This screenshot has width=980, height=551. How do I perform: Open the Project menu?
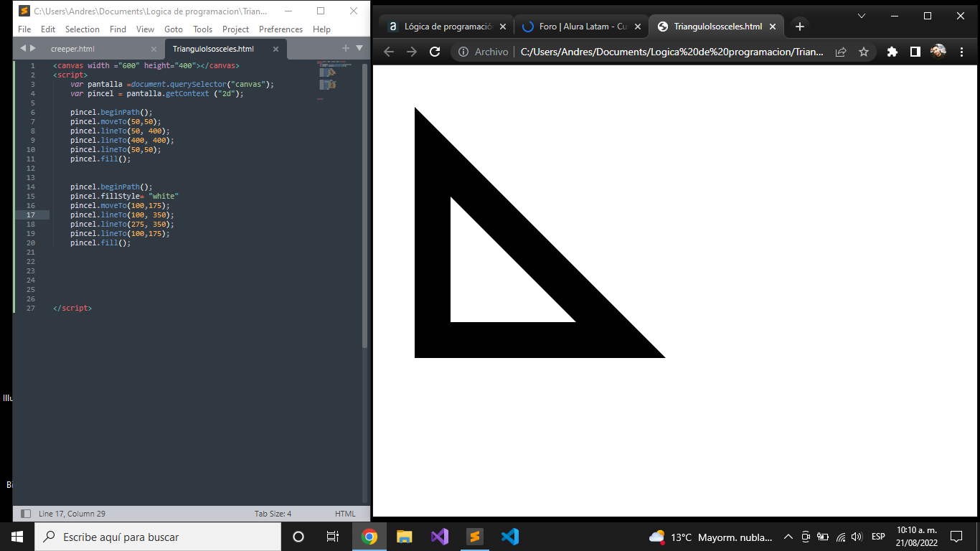pos(236,29)
